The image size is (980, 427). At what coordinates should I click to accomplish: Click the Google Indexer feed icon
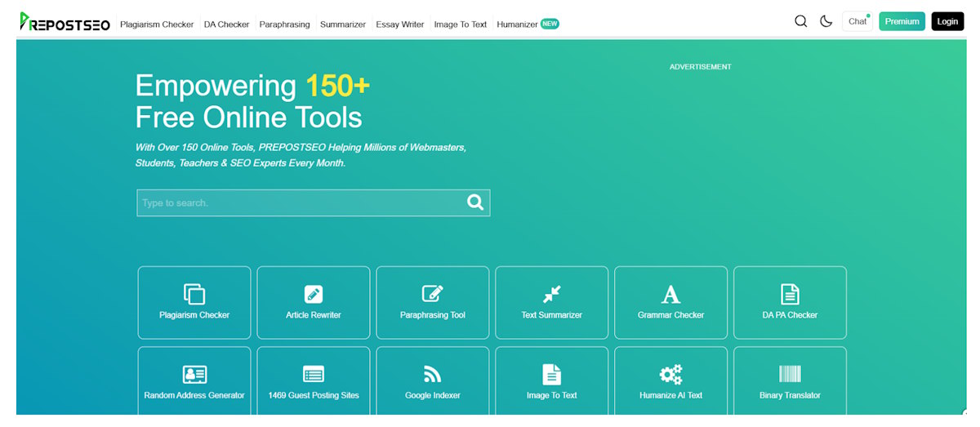(x=433, y=374)
